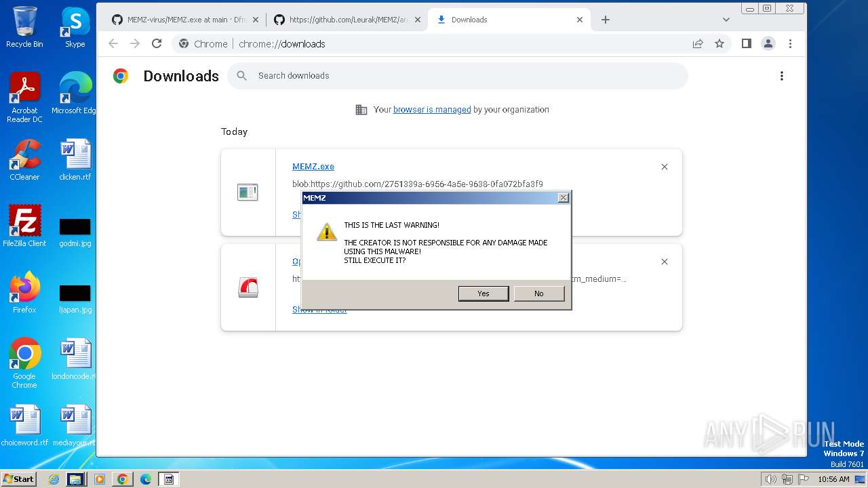The width and height of the screenshot is (868, 488).
Task: Go back using the browser back arrow
Action: tap(113, 43)
